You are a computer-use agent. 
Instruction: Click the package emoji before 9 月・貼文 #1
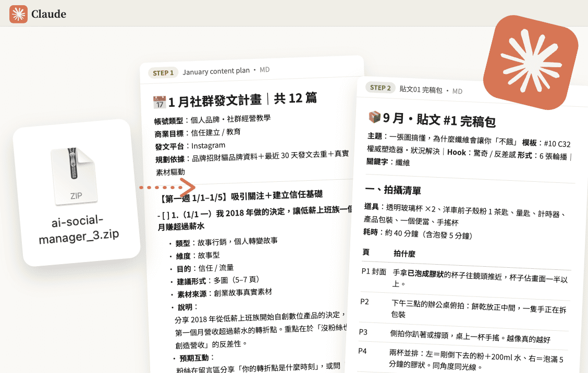(x=375, y=117)
